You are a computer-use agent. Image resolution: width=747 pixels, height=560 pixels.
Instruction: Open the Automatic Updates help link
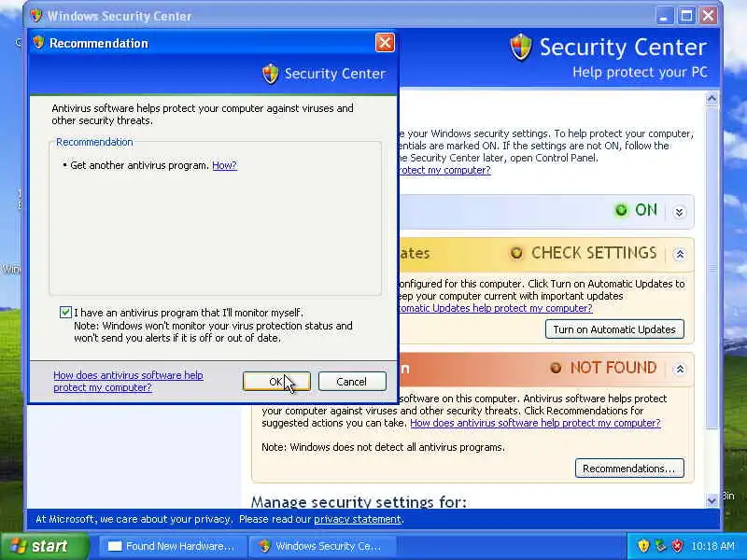click(x=496, y=308)
